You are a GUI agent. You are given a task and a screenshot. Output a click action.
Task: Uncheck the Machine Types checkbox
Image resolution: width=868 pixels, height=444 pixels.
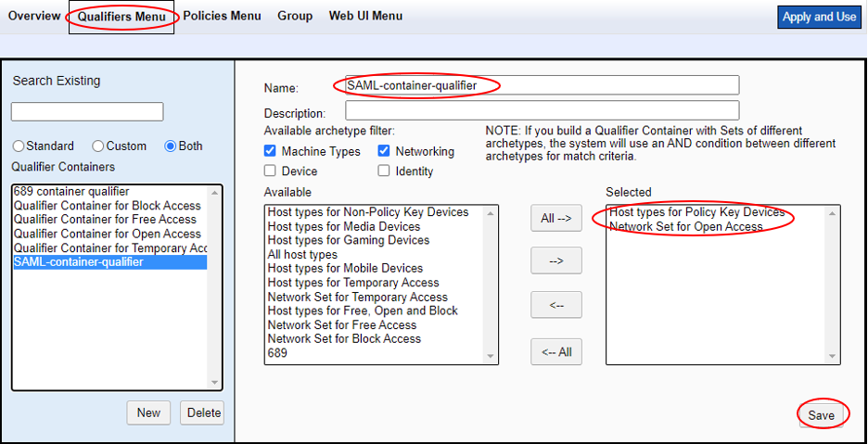pyautogui.click(x=270, y=151)
